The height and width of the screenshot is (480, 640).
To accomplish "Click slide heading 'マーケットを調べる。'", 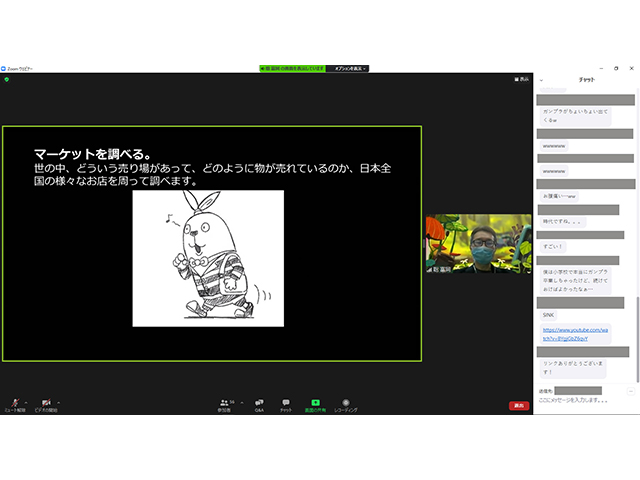I will pyautogui.click(x=93, y=154).
